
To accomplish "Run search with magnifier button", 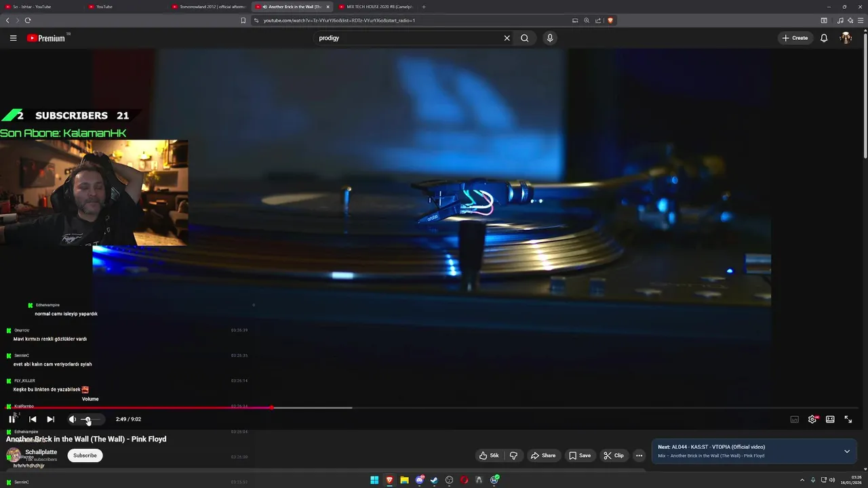I will tap(525, 38).
